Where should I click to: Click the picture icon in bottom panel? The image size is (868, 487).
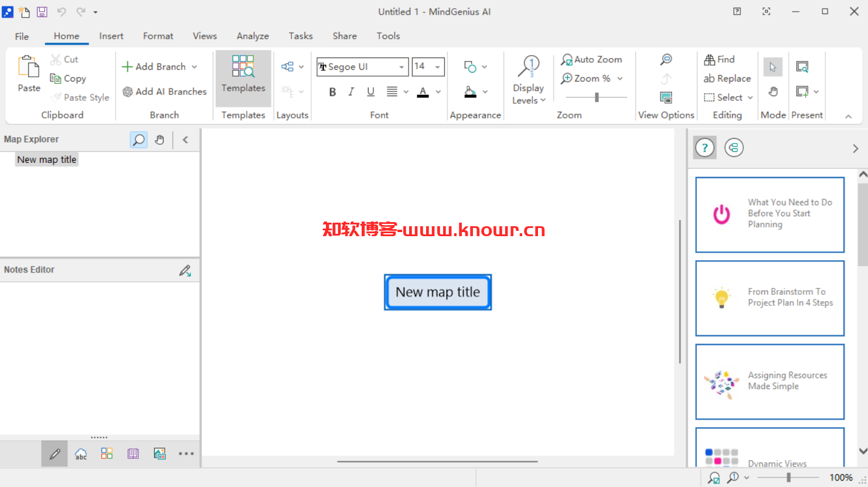pyautogui.click(x=159, y=454)
